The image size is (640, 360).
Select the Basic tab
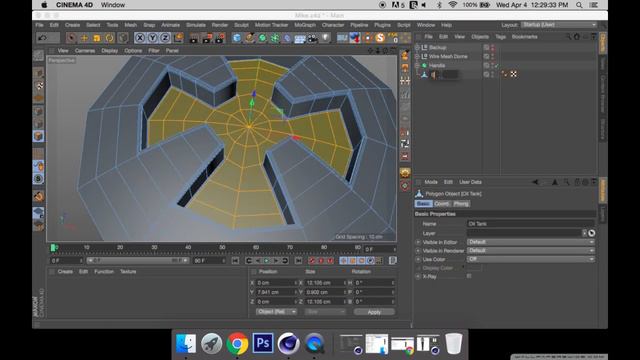point(423,203)
